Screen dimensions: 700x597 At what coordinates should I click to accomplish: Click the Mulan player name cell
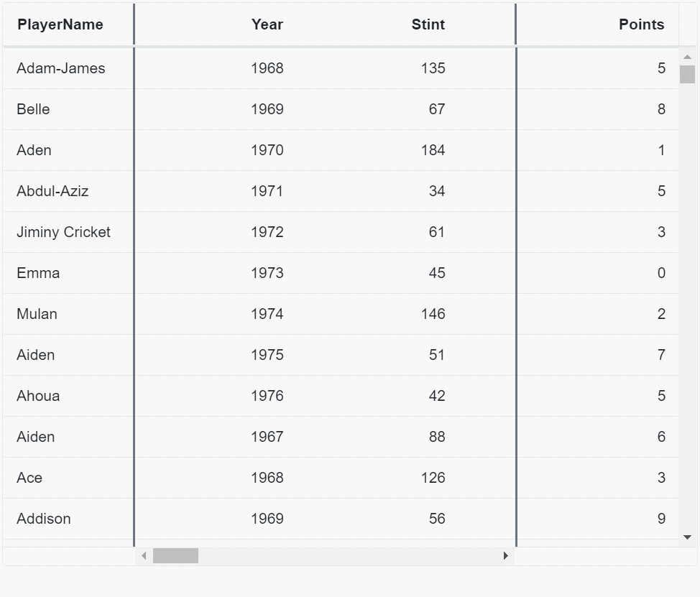click(37, 314)
